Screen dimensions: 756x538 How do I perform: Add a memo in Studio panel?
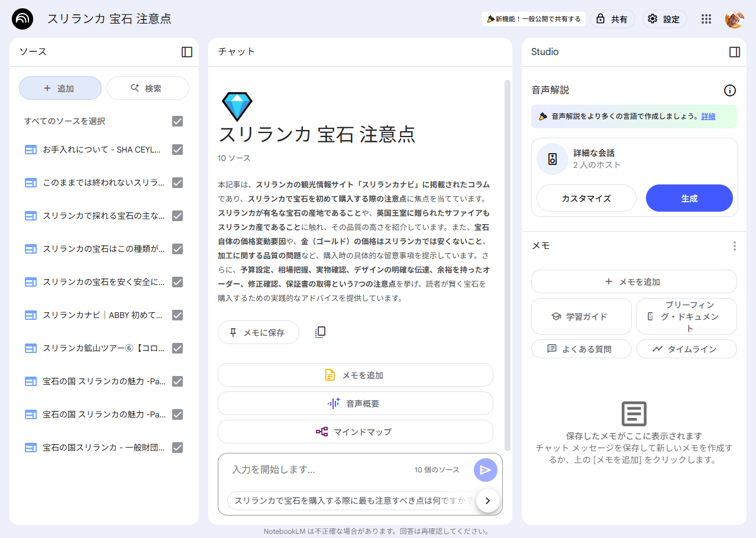tap(634, 281)
